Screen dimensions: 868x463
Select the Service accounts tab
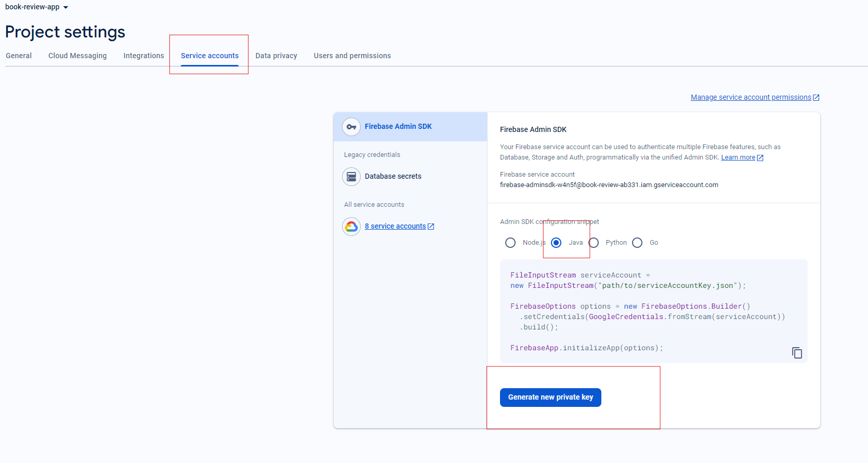pos(209,56)
